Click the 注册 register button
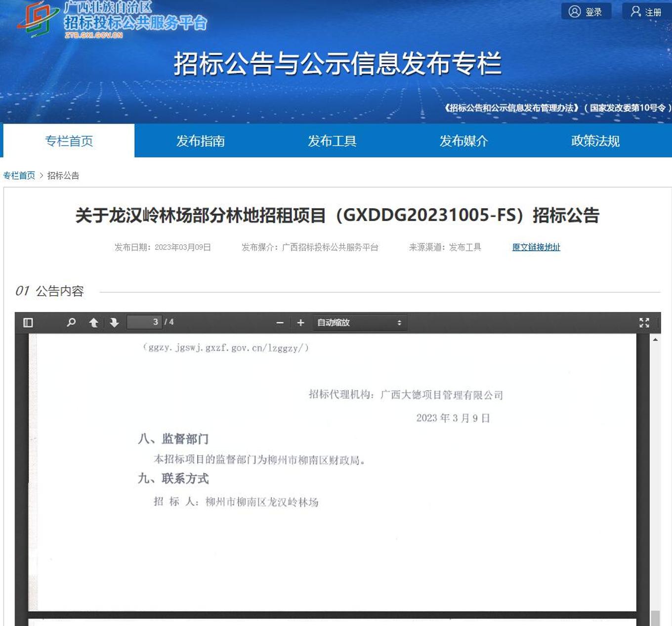The width and height of the screenshot is (672, 626). pos(646,12)
